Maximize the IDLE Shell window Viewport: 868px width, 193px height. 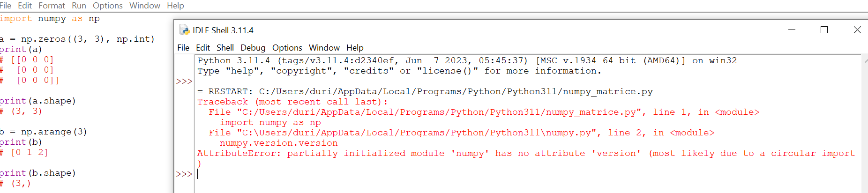click(824, 30)
